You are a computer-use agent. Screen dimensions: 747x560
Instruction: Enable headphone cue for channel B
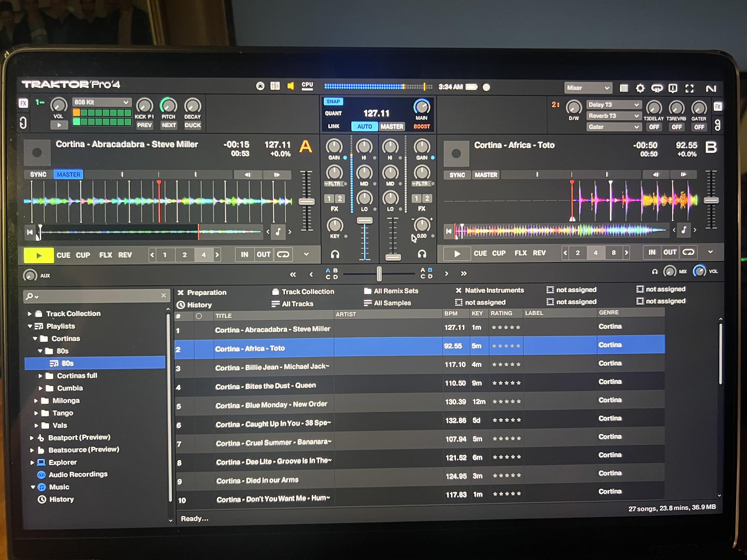pyautogui.click(x=422, y=254)
